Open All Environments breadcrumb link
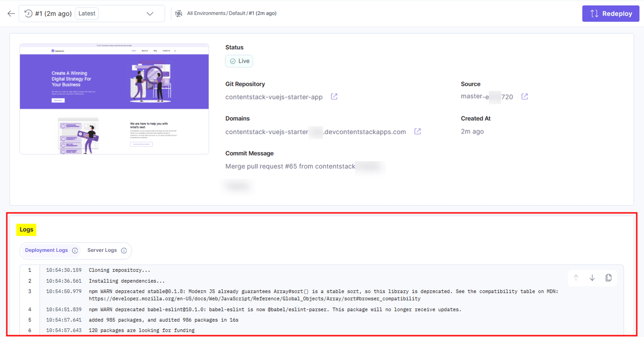Viewport: 644px width, 337px height. (x=206, y=13)
